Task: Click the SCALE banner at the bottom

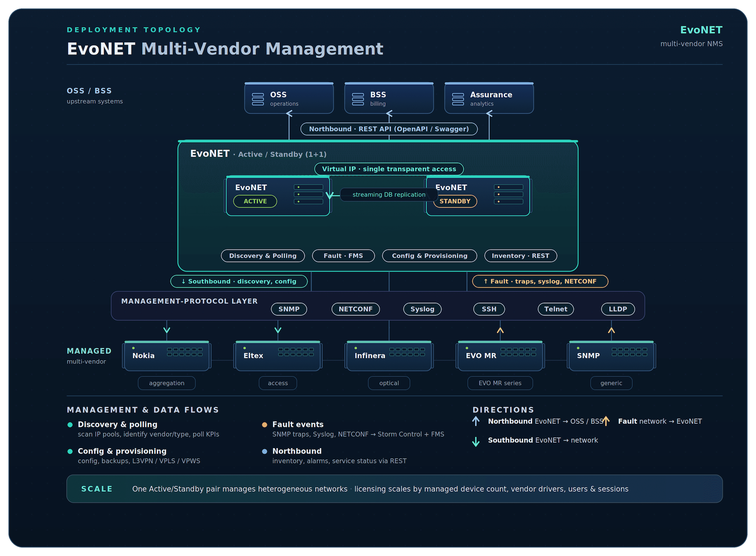Action: [x=395, y=489]
